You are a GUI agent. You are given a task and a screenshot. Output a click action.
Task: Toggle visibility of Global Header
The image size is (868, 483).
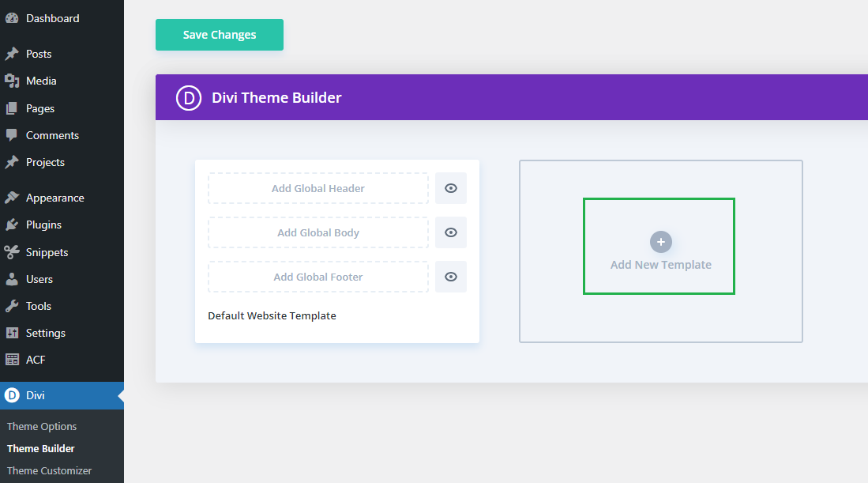(451, 188)
